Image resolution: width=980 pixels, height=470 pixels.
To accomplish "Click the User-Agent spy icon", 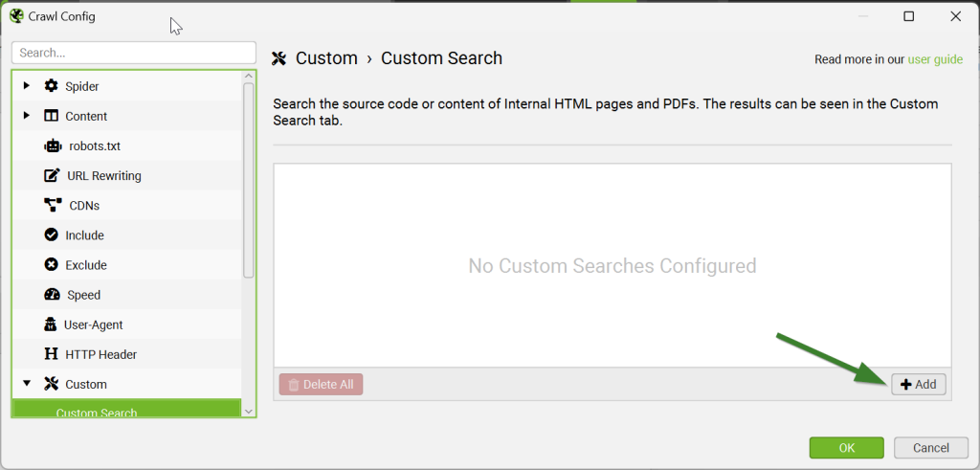I will coord(51,325).
